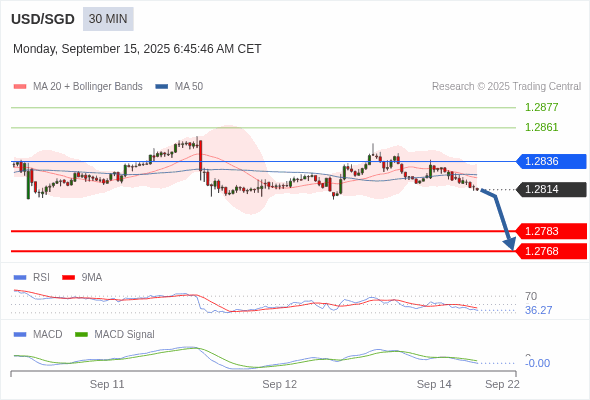Toggle the RSI legend entry
Viewport: 590px width, 400px height.
[x=32, y=277]
